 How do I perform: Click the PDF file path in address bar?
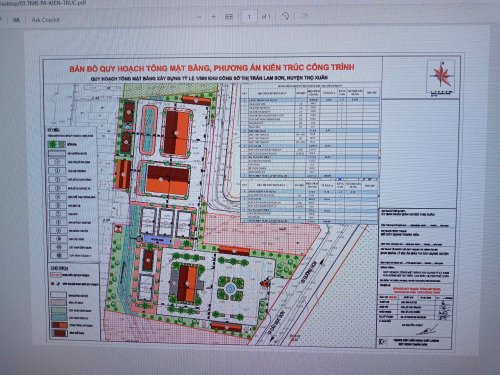click(43, 3)
